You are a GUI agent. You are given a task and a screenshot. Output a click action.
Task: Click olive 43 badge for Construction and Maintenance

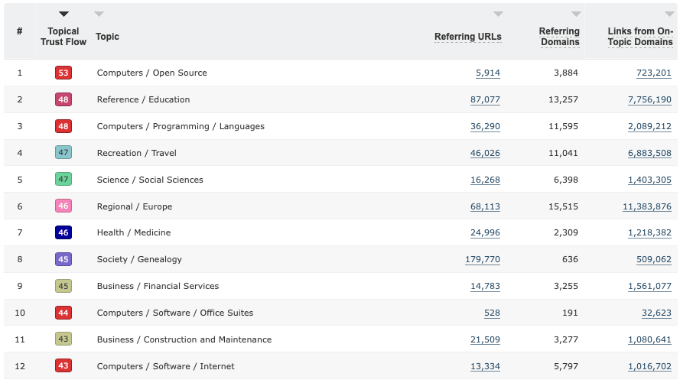[63, 339]
